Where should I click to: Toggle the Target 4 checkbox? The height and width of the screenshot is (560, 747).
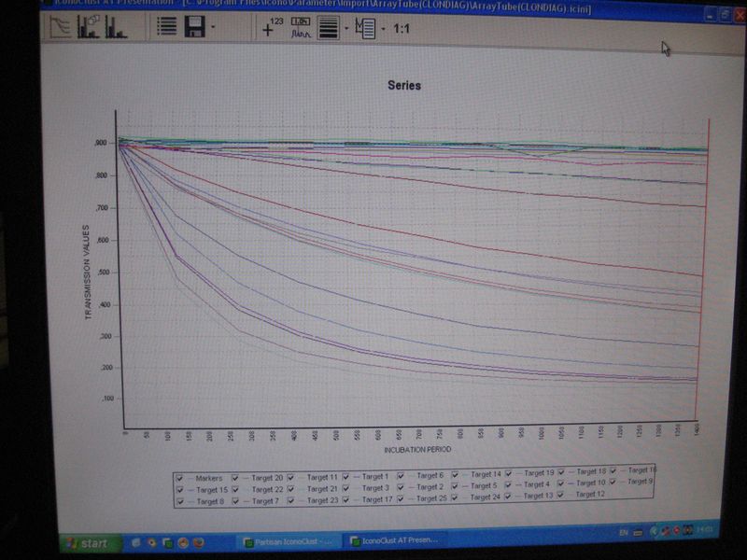point(508,485)
